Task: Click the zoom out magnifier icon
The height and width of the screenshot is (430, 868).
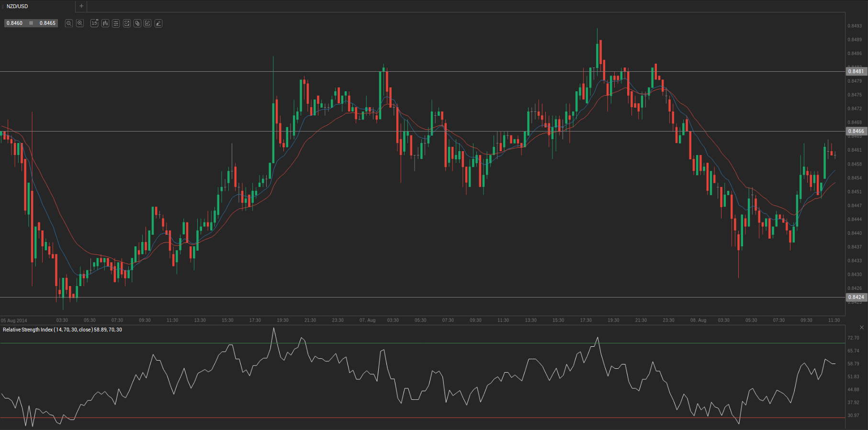Action: [69, 23]
